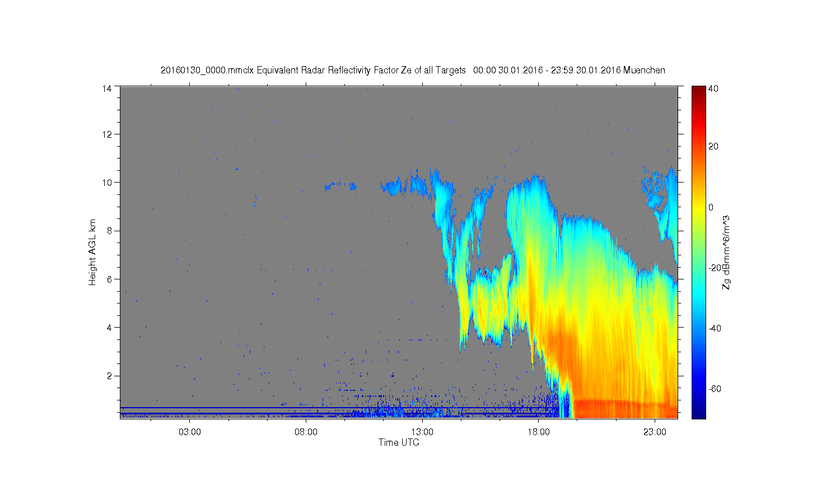Click the height axis value 4

click(x=109, y=327)
